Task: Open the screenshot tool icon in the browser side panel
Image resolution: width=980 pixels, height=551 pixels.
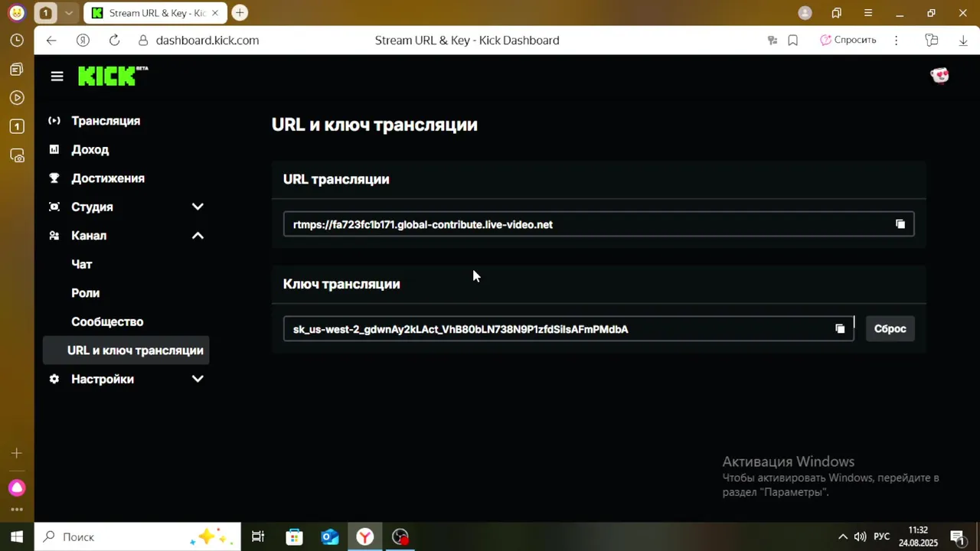Action: click(x=17, y=155)
